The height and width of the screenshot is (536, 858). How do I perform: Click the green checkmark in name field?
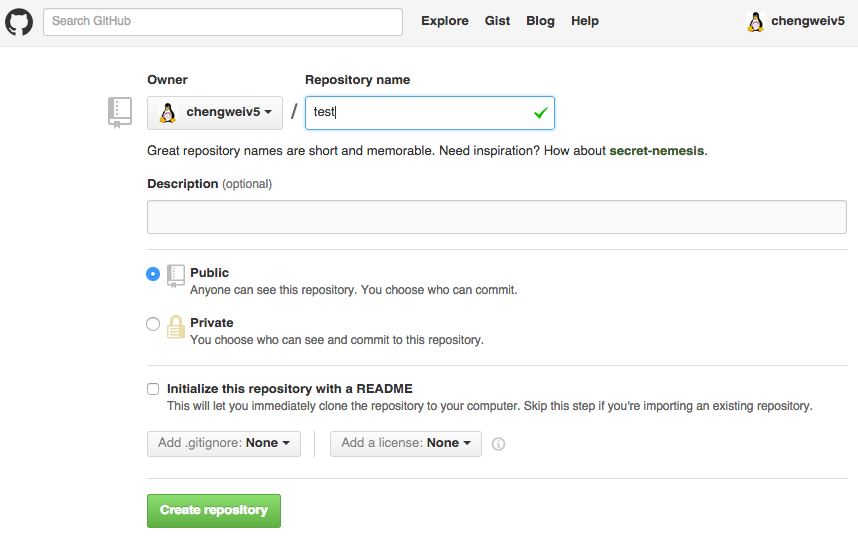tap(540, 113)
